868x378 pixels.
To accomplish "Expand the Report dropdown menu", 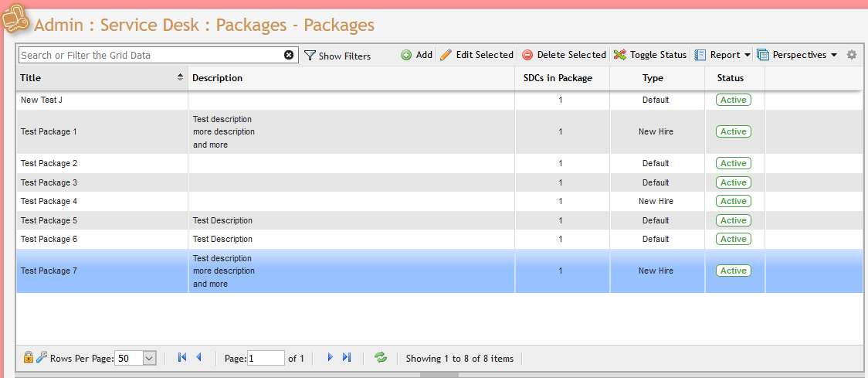I will tap(723, 55).
